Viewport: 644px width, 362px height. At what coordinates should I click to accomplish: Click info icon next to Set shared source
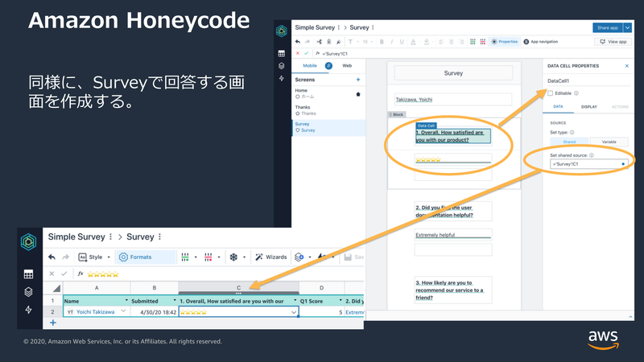pyautogui.click(x=592, y=155)
